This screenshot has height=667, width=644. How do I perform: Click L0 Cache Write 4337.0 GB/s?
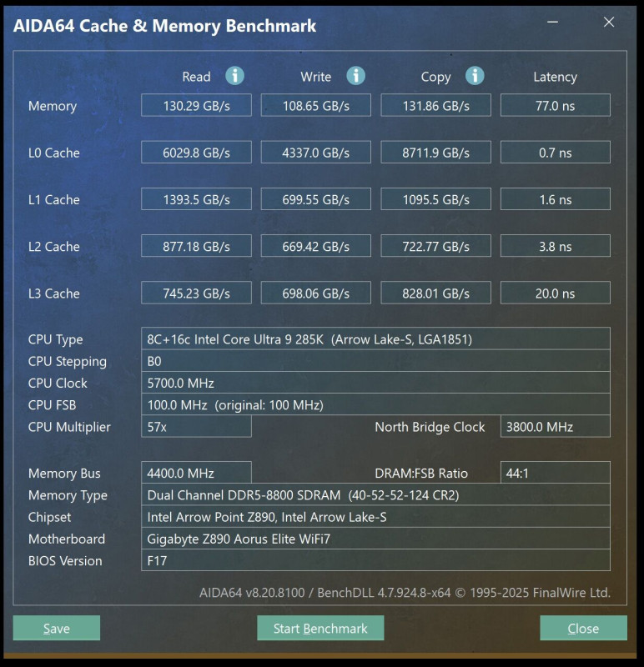pos(316,153)
